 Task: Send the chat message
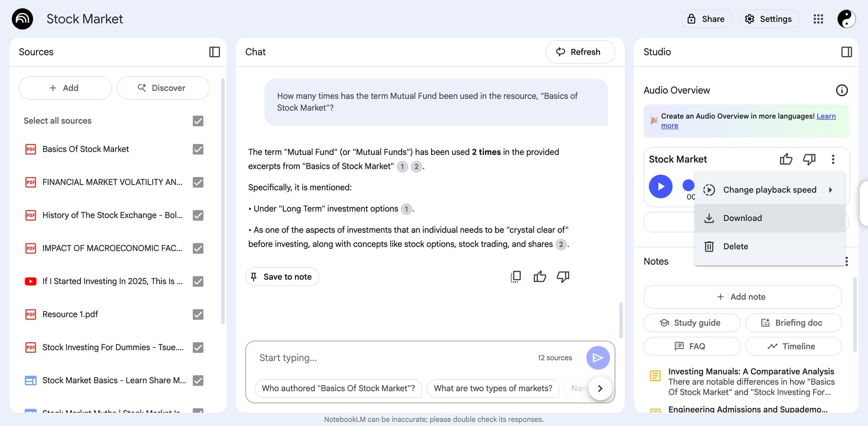coord(598,358)
